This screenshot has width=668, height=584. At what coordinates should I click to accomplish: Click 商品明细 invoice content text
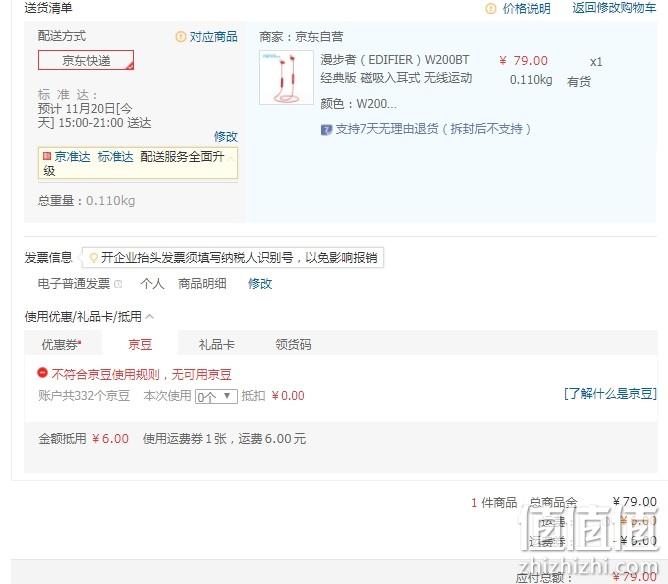click(x=202, y=284)
